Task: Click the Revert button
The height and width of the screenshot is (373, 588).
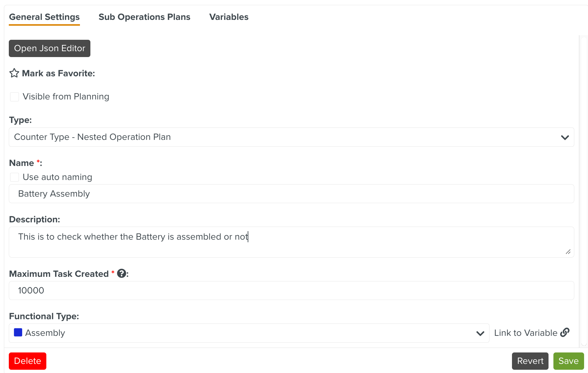Action: [x=530, y=361]
